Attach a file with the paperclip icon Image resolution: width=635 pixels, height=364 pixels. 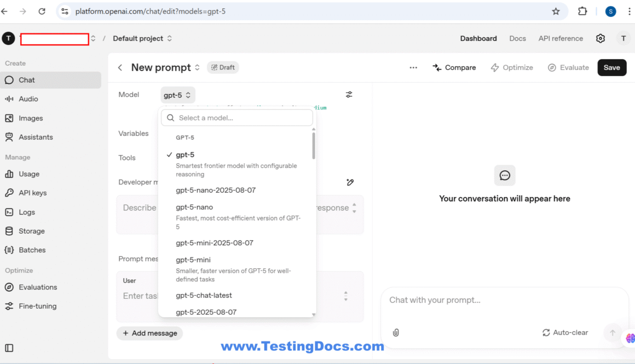pos(395,332)
